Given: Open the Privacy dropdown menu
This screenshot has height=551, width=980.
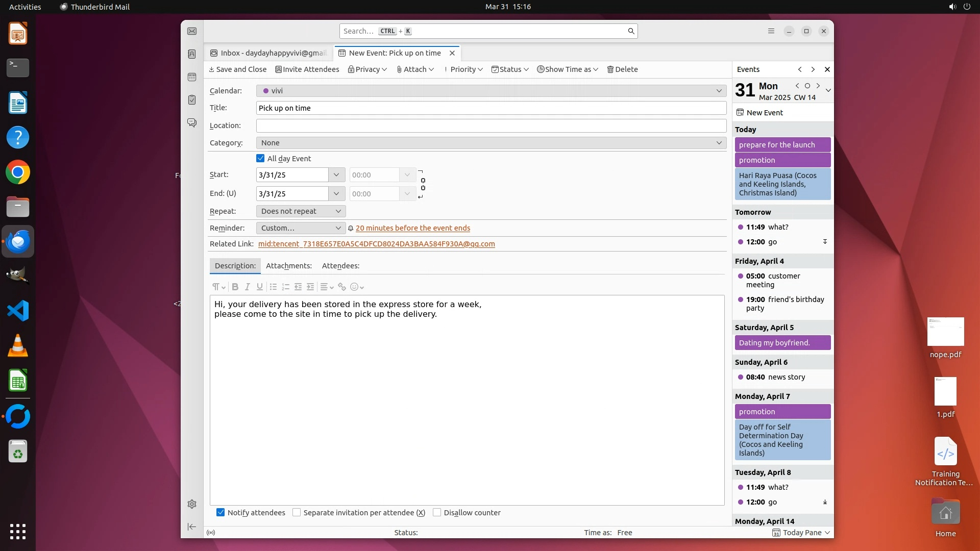Looking at the screenshot, I should [367, 69].
